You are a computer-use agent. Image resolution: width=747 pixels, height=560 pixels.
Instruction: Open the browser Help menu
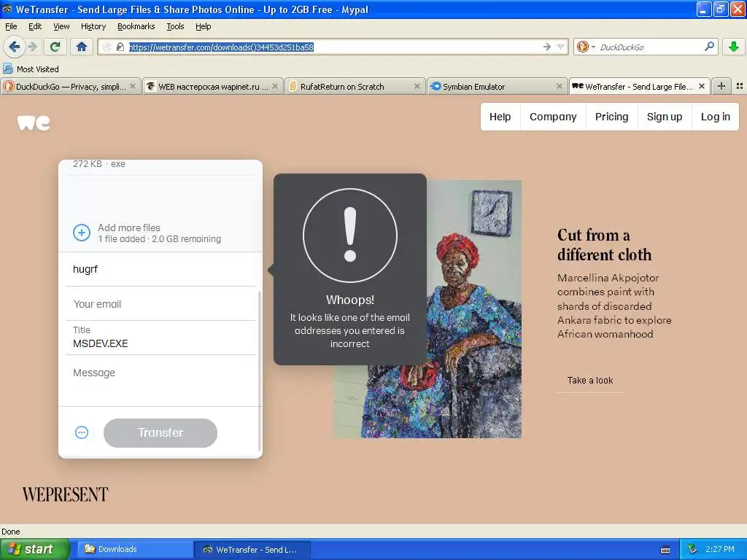click(203, 26)
